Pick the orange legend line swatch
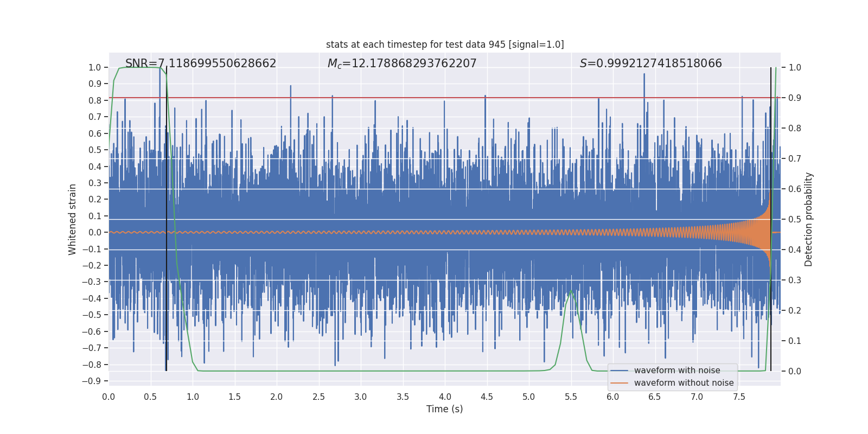Image resolution: width=868 pixels, height=434 pixels. tap(620, 383)
